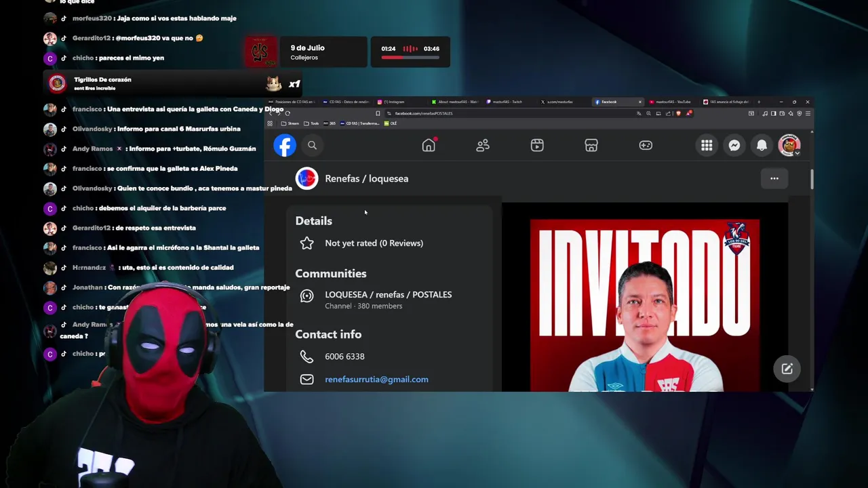Click the Renefas page profile picture
Image resolution: width=868 pixels, height=488 pixels.
307,178
